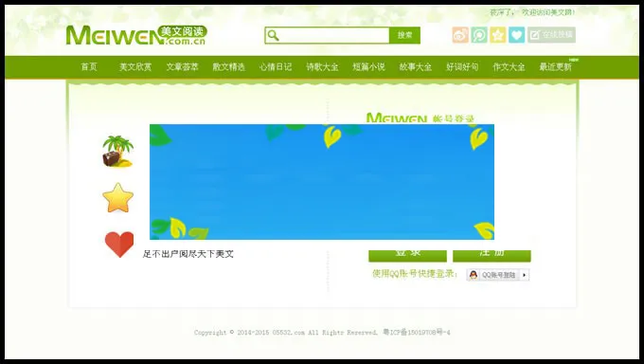
Task: Click the blue banner image with leaves
Action: 322,182
